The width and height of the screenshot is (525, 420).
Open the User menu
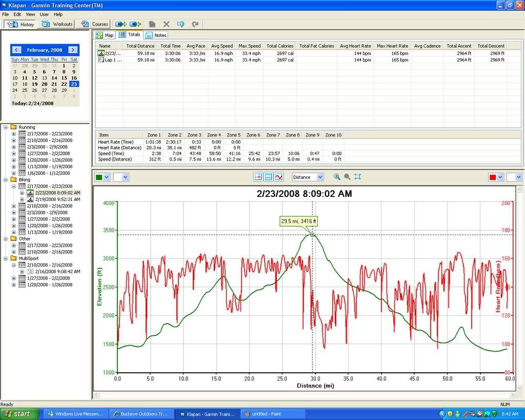pos(44,14)
